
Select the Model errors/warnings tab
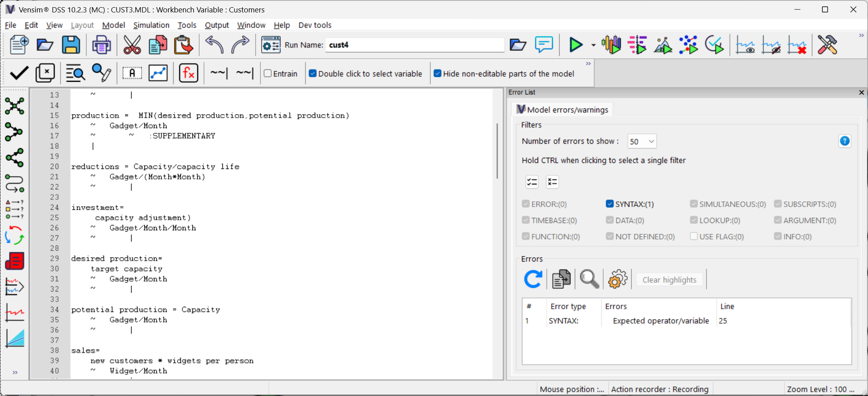562,109
